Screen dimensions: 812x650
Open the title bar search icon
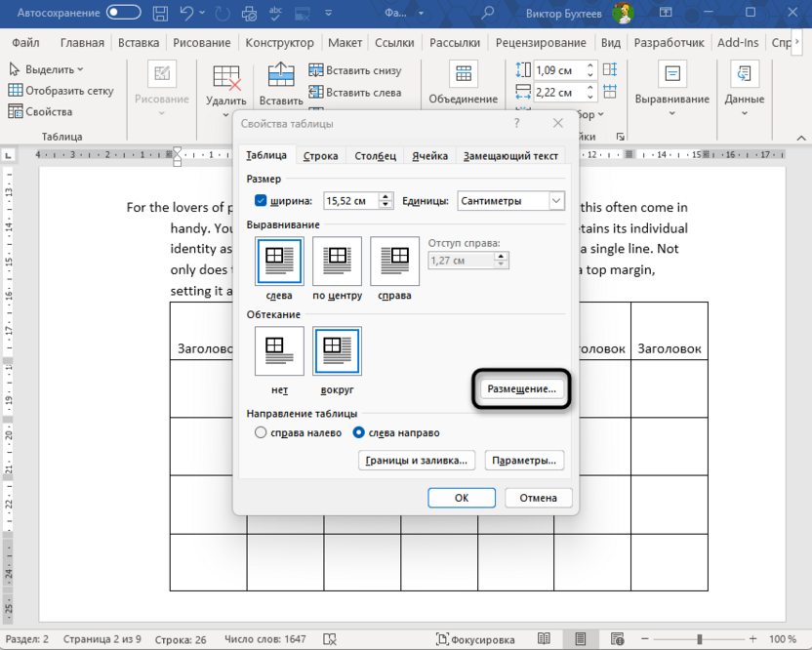pos(487,13)
